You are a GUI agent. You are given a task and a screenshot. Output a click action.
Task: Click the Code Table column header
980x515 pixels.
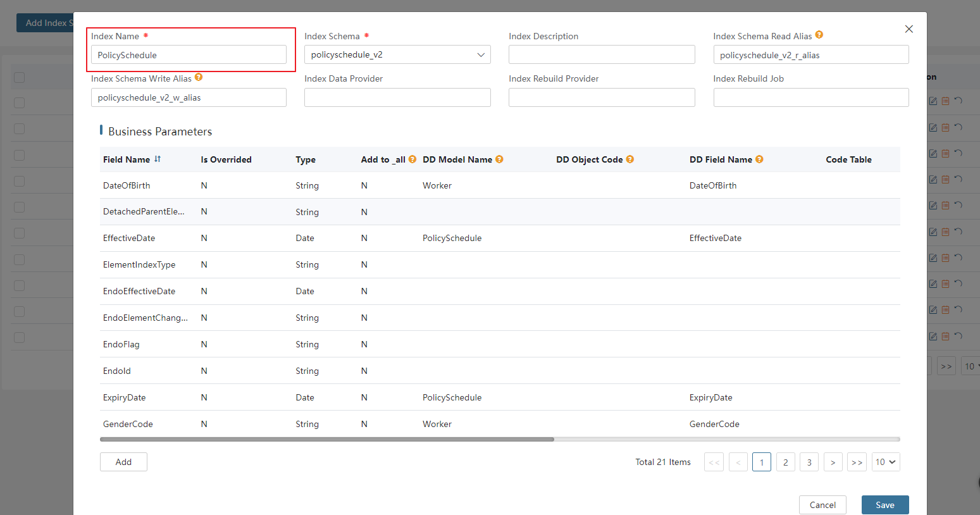(848, 159)
